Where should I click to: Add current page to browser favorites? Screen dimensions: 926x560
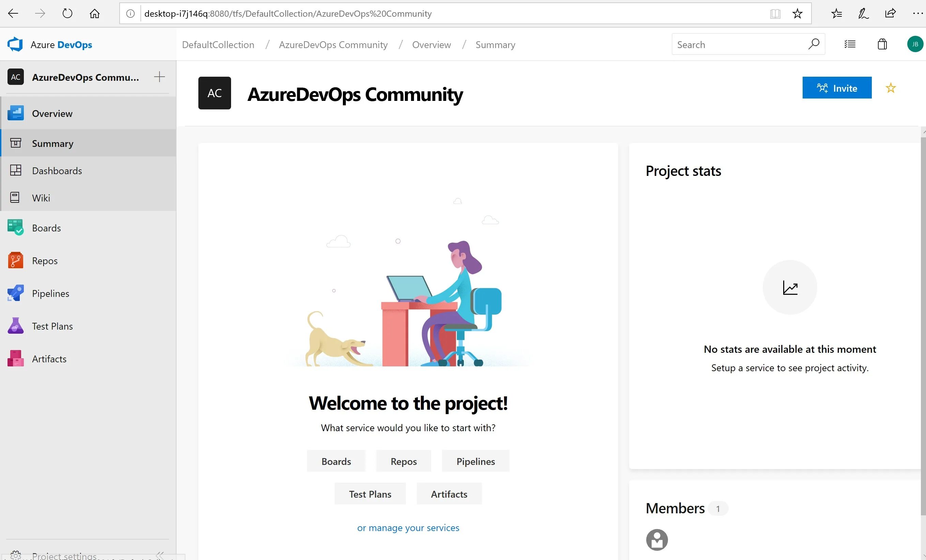click(797, 14)
